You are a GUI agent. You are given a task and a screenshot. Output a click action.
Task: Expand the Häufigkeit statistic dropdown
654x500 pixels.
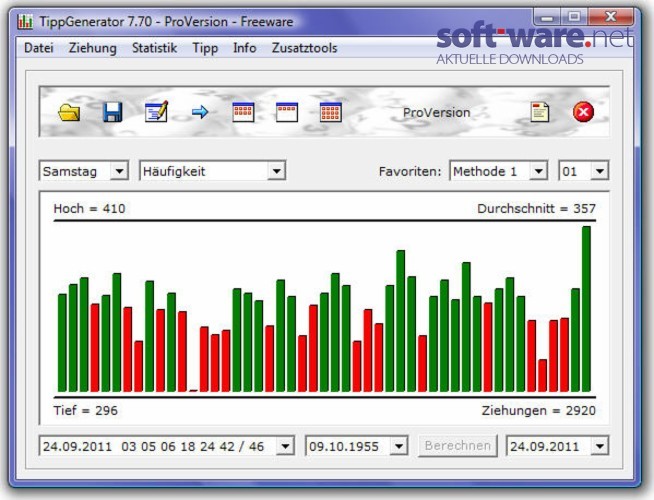click(x=276, y=171)
